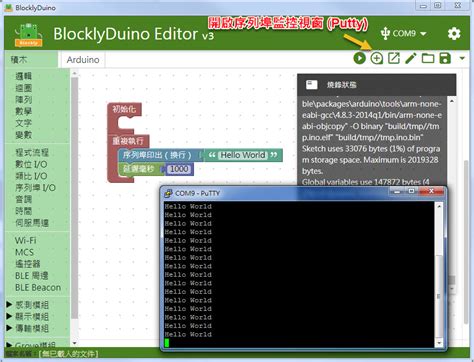The height and width of the screenshot is (362, 474).
Task: Select the 邏輯 category
Action: [23, 76]
